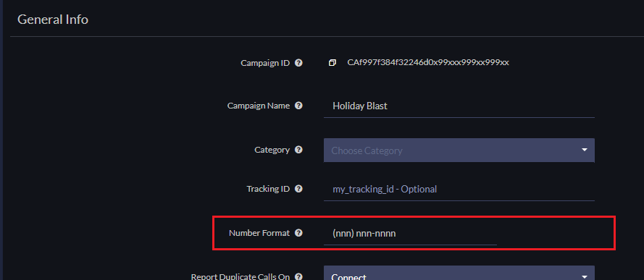The width and height of the screenshot is (644, 280).
Task: Open the help tooltip next to Campaign ID
Action: (299, 63)
